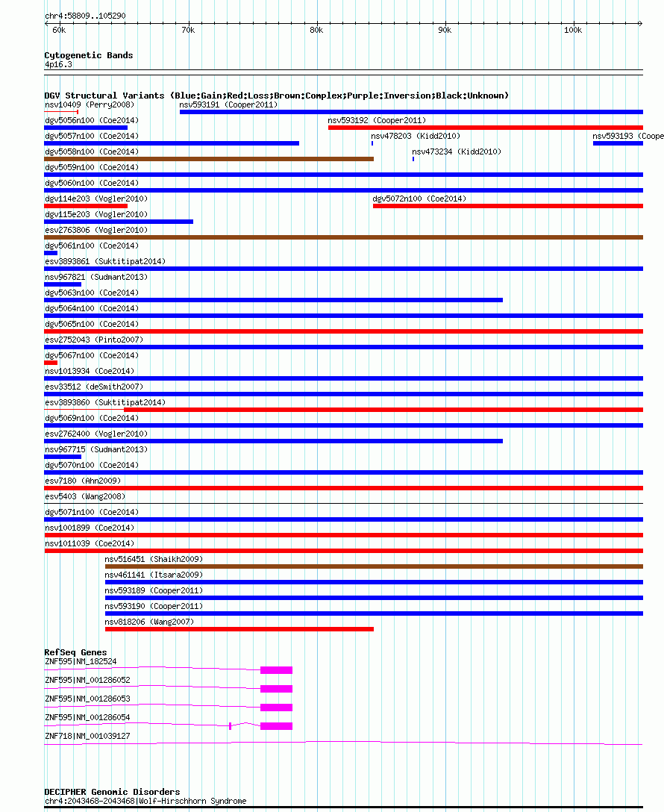Select the nsv593191 (Cooper2011) blue gain bar
Screen dimensions: 664x812
coord(411,112)
